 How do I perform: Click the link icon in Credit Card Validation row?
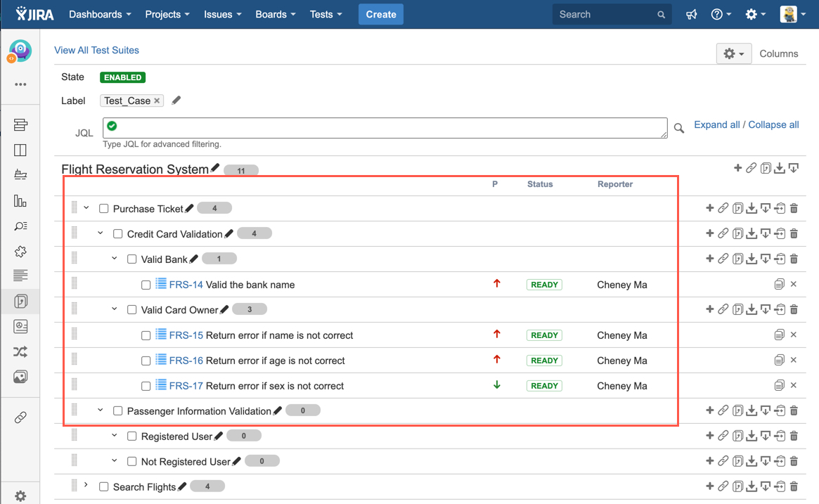(723, 233)
